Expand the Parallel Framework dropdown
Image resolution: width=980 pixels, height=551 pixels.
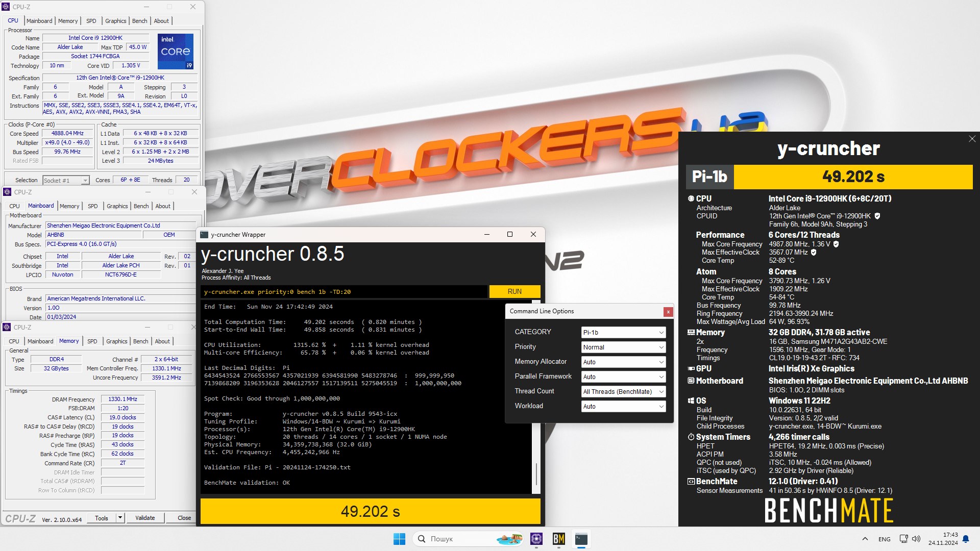coord(623,377)
